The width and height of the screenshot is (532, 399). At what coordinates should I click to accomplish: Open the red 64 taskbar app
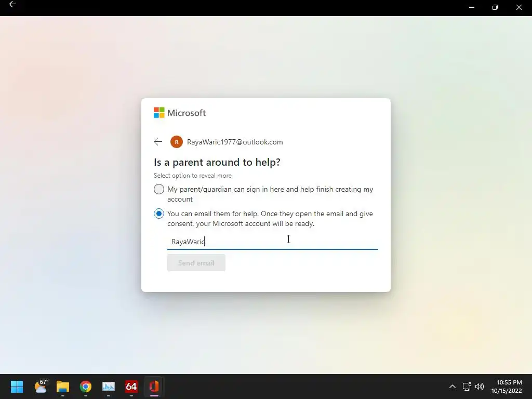click(x=131, y=387)
